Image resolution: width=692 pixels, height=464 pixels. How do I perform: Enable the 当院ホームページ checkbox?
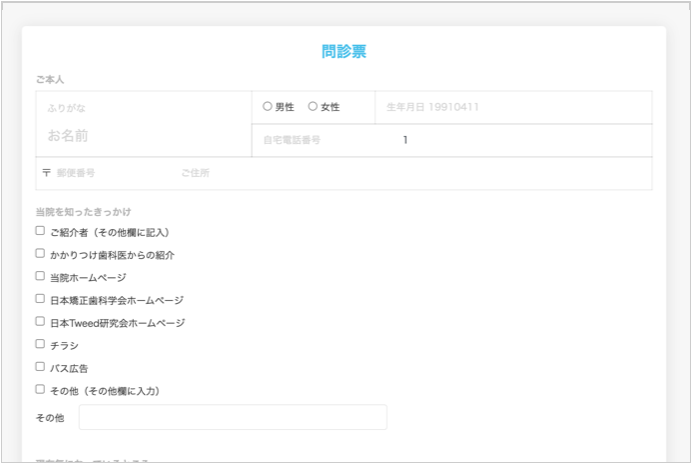(40, 276)
